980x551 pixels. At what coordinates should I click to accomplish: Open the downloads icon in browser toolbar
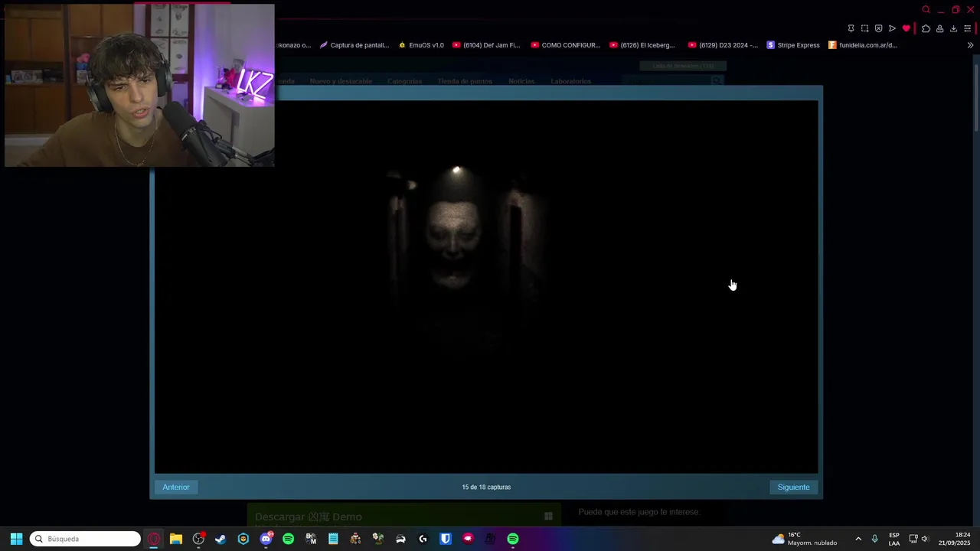point(953,28)
